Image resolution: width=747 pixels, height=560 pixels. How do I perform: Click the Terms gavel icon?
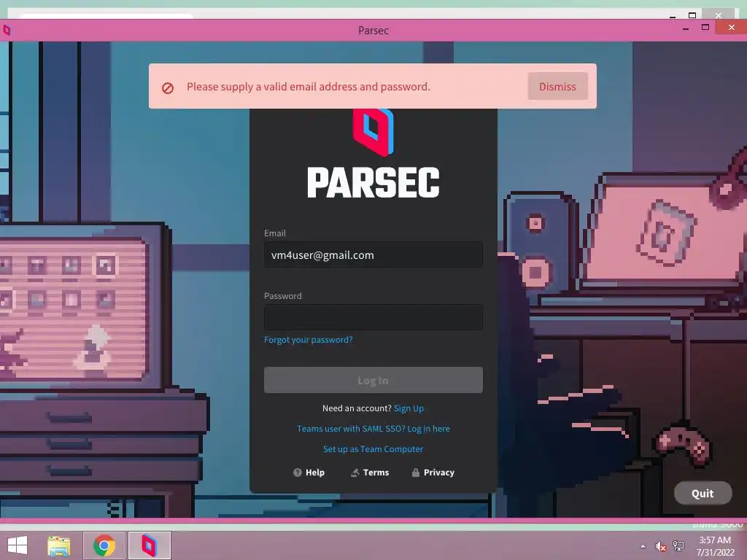point(355,472)
